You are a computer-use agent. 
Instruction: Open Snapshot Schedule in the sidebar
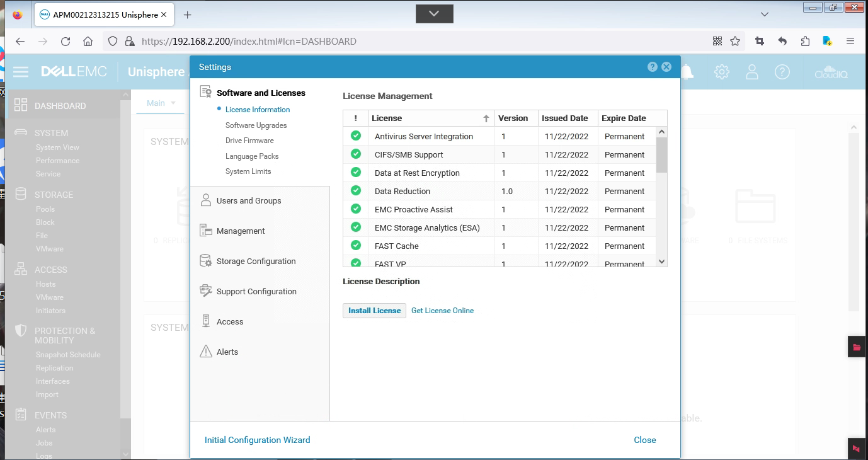(x=68, y=355)
